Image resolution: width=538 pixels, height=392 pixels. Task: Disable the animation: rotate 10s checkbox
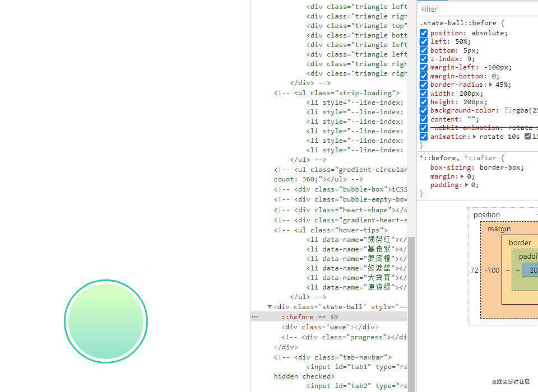coord(424,137)
